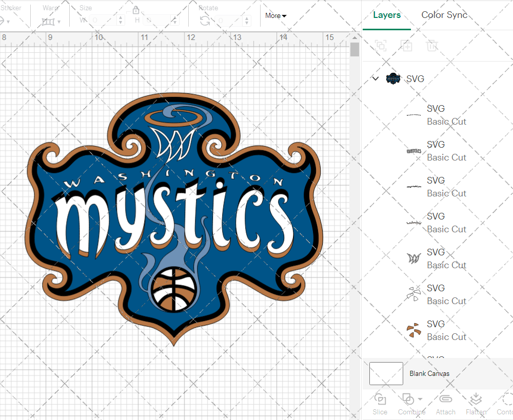Click the Rotate circular arrows icon
Viewport: 513px width, 420px height.
tap(205, 21)
